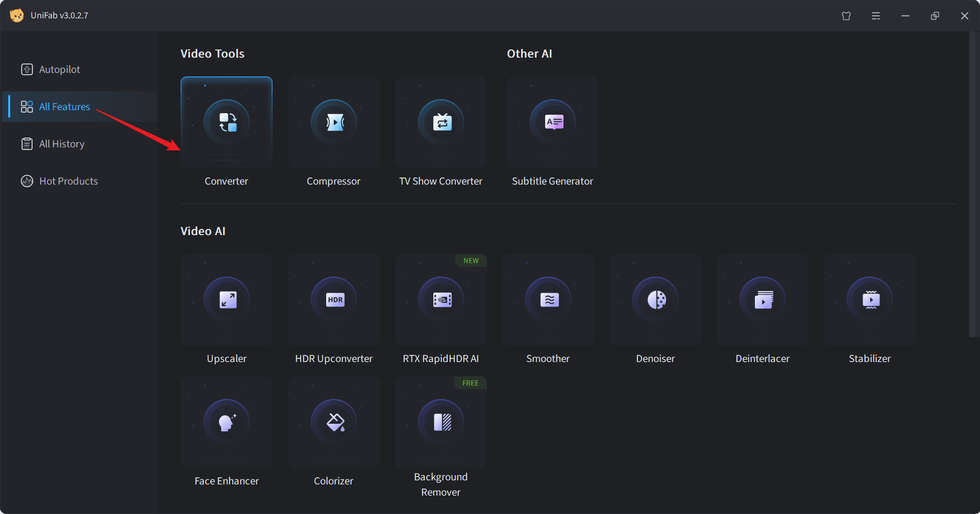Open TV Show Converter tool
The image size is (980, 514).
(x=440, y=123)
